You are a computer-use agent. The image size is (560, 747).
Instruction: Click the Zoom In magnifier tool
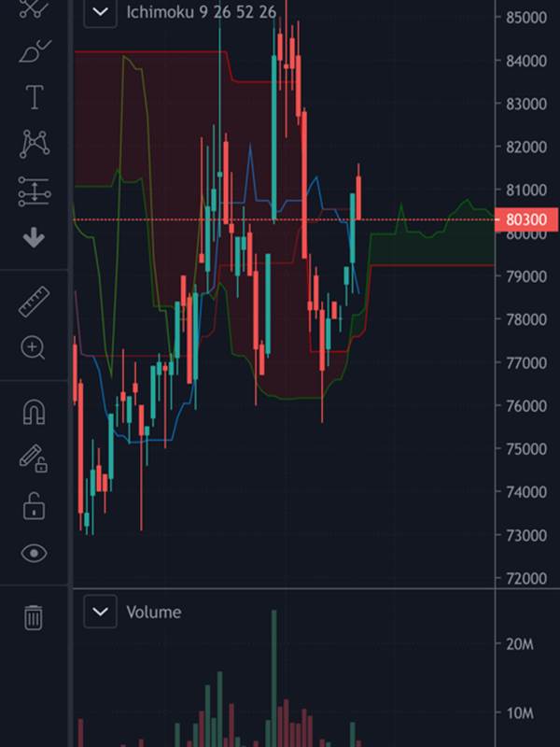tap(34, 347)
